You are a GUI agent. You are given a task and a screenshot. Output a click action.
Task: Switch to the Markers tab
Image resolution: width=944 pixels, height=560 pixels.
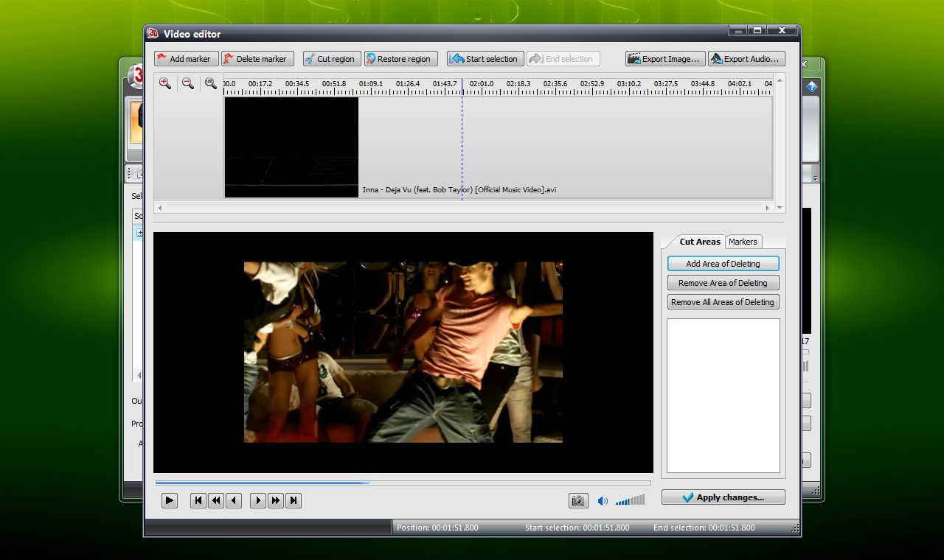pos(743,242)
